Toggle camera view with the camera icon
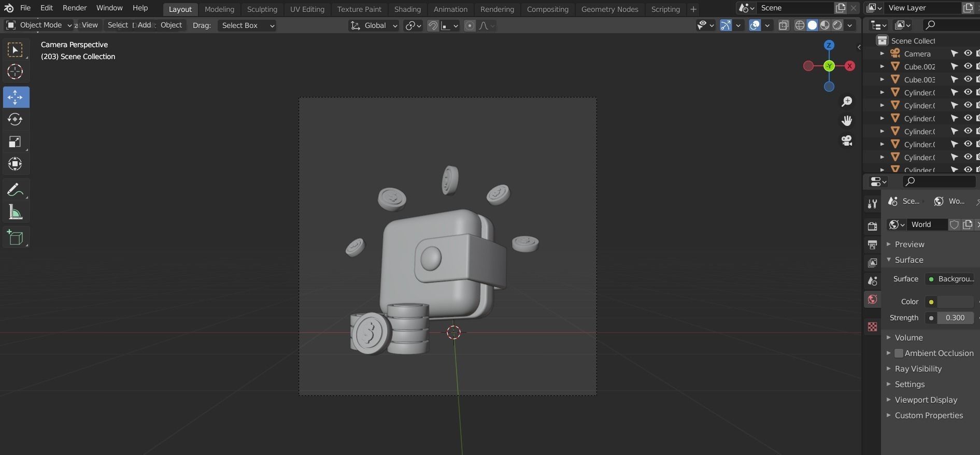The height and width of the screenshot is (455, 980). click(x=847, y=140)
